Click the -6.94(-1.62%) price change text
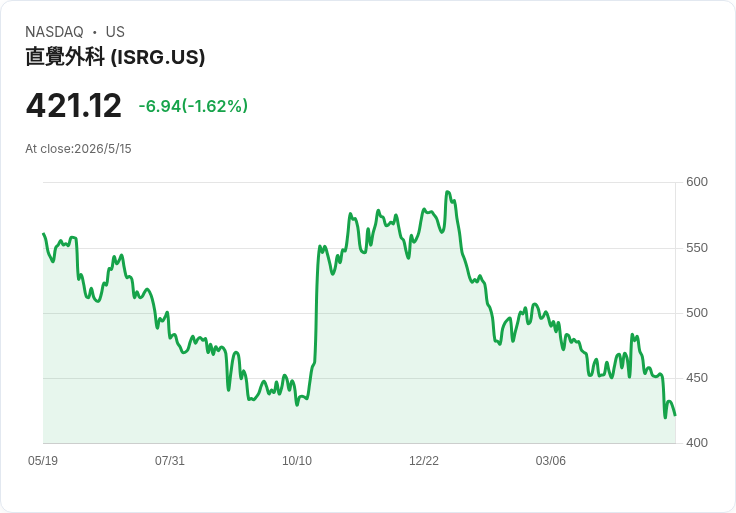Screen dimensions: 736x513 (193, 106)
